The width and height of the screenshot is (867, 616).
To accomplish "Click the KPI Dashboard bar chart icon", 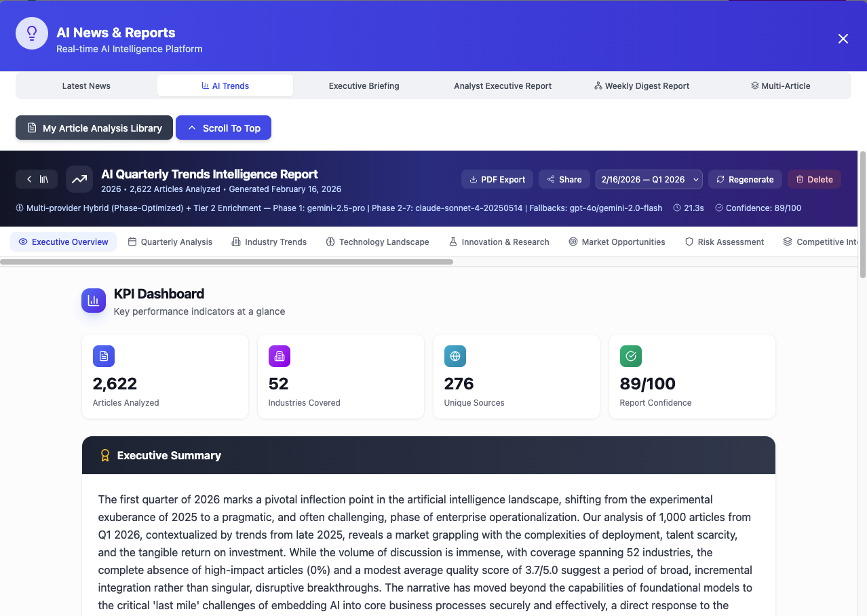I will [94, 301].
